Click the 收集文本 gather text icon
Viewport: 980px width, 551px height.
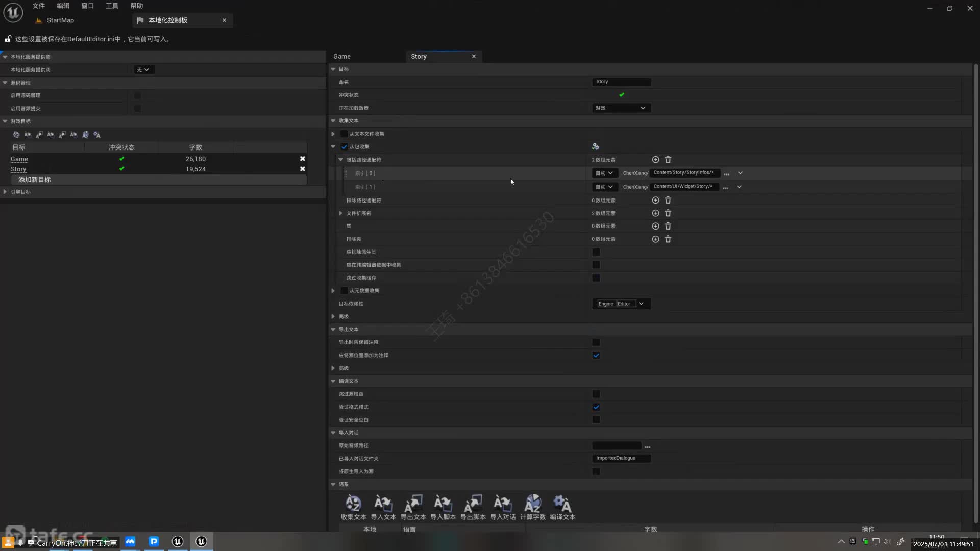point(353,504)
